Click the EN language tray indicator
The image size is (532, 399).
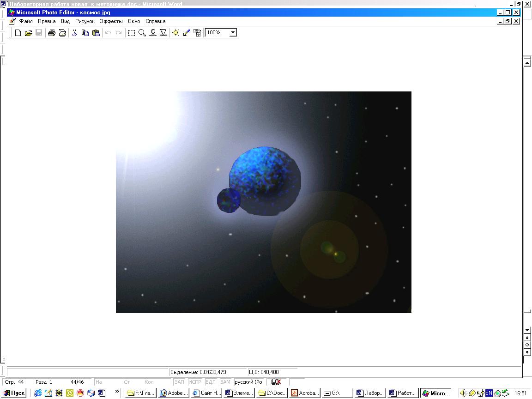[x=489, y=393]
